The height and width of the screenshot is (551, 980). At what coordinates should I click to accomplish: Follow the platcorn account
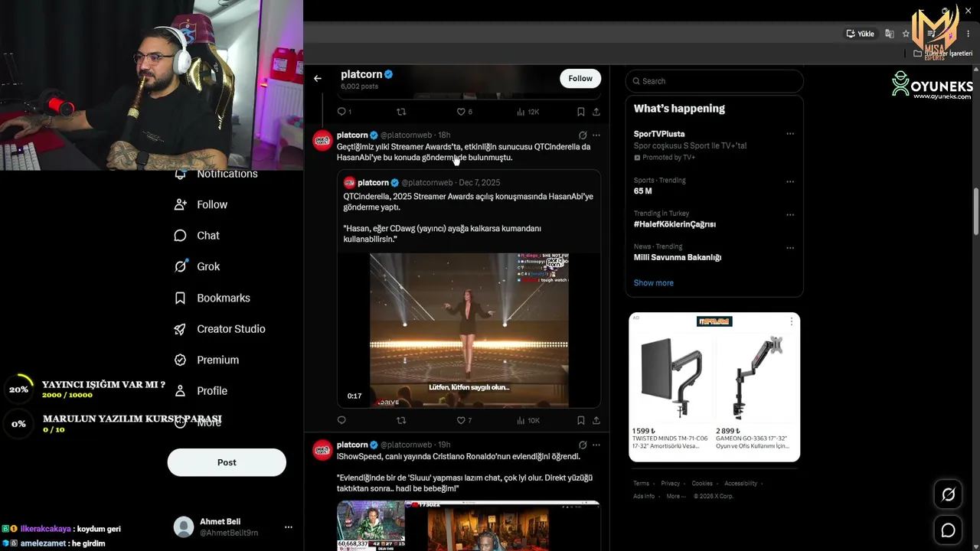pyautogui.click(x=580, y=78)
